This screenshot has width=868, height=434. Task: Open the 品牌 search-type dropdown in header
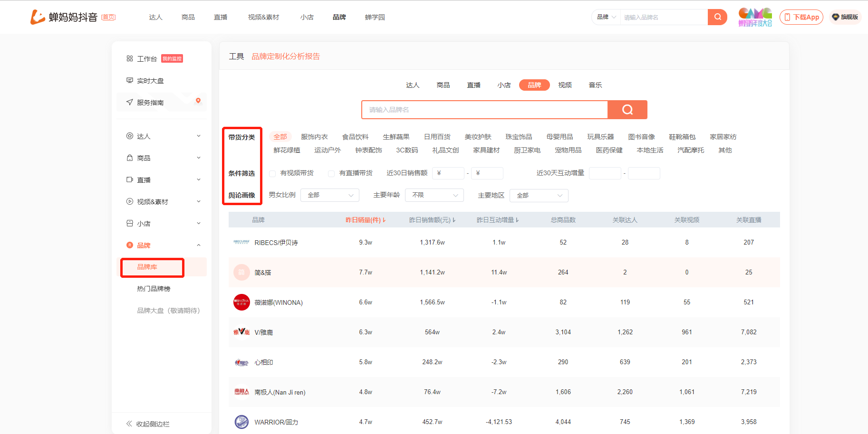[x=606, y=17]
